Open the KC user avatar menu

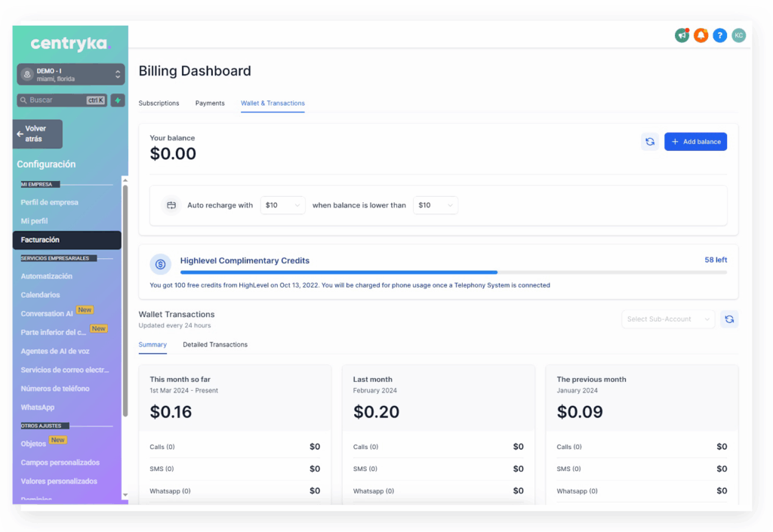pos(738,35)
